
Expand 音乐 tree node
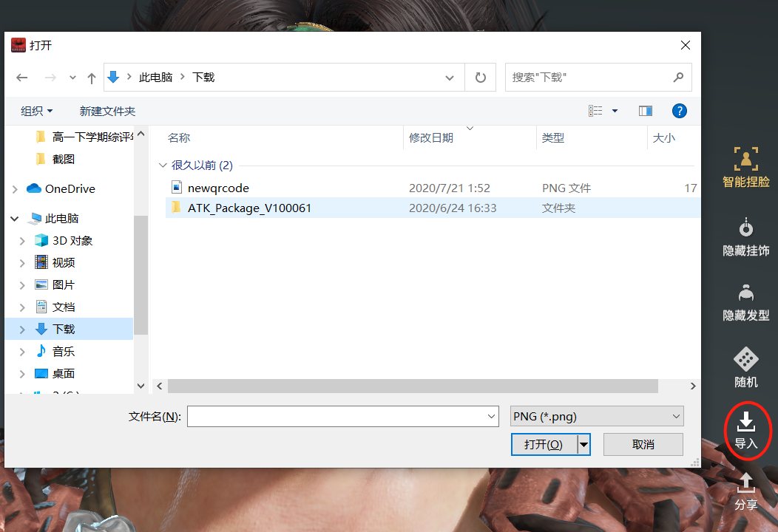click(22, 352)
